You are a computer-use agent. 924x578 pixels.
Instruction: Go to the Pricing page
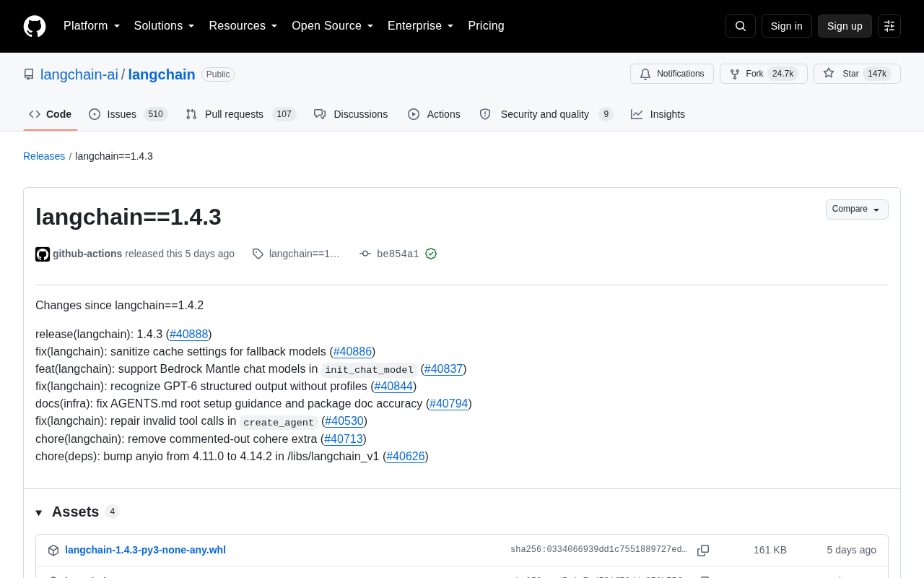(x=486, y=26)
